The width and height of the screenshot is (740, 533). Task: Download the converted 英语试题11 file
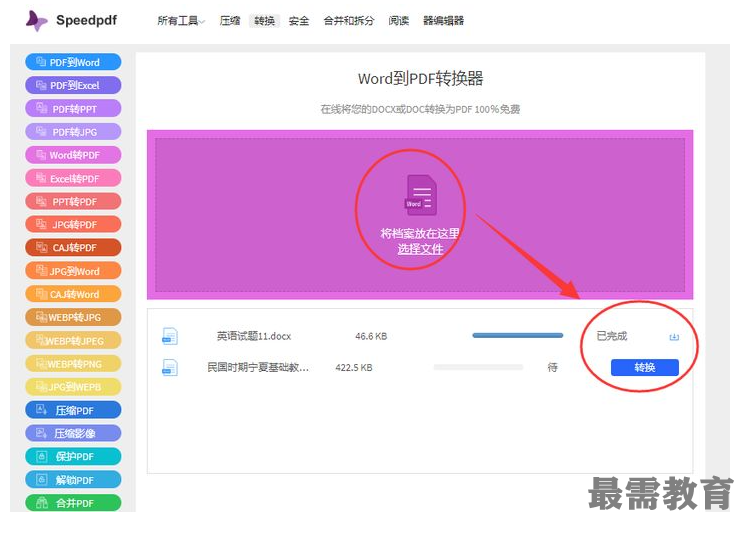[674, 337]
